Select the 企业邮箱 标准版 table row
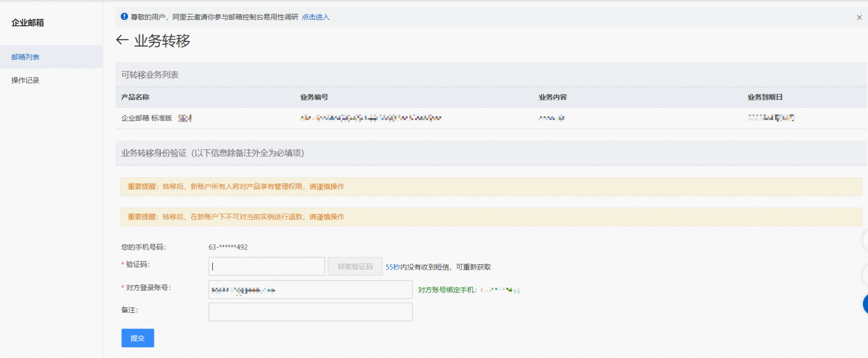Image resolution: width=868 pixels, height=358 pixels. click(147, 118)
